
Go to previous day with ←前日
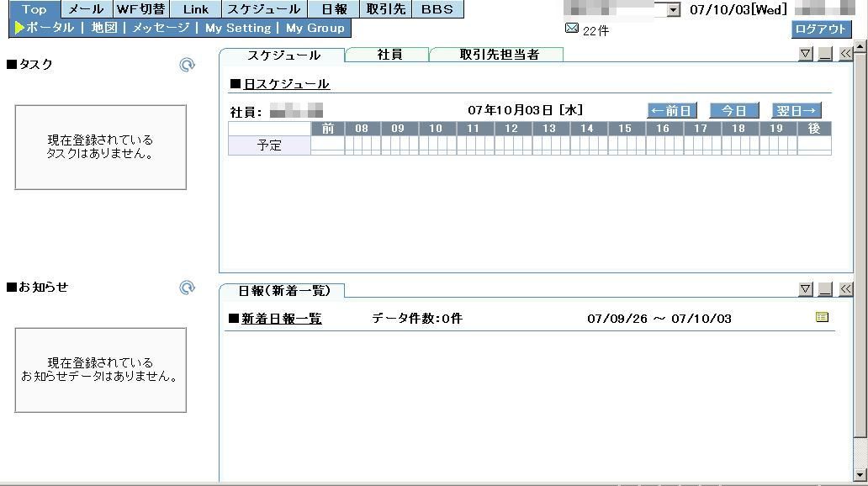[x=671, y=110]
